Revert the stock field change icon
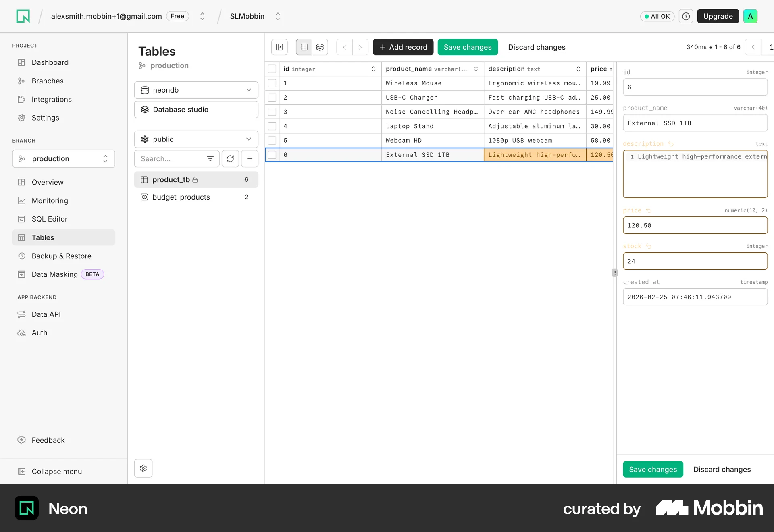 point(649,246)
